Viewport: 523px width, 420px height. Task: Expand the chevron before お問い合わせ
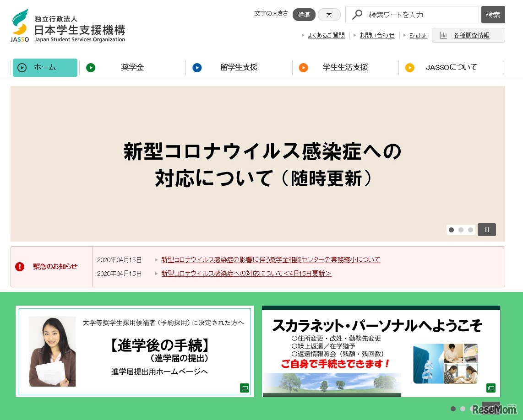pyautogui.click(x=355, y=35)
